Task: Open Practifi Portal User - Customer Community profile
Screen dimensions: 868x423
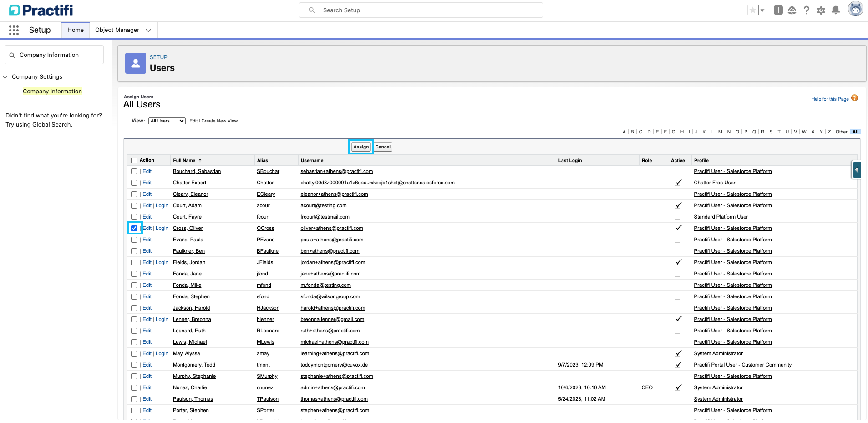Action: (x=742, y=365)
